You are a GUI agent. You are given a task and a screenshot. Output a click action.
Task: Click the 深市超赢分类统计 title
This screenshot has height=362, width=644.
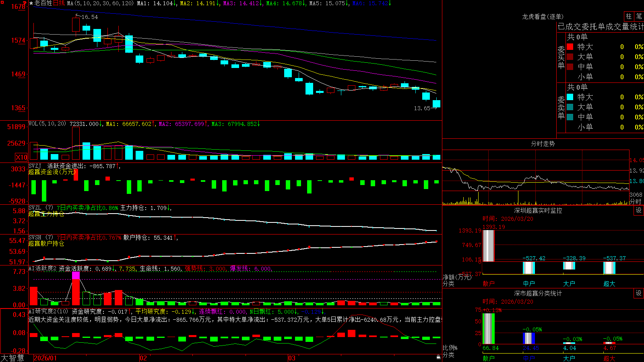pos(538,293)
